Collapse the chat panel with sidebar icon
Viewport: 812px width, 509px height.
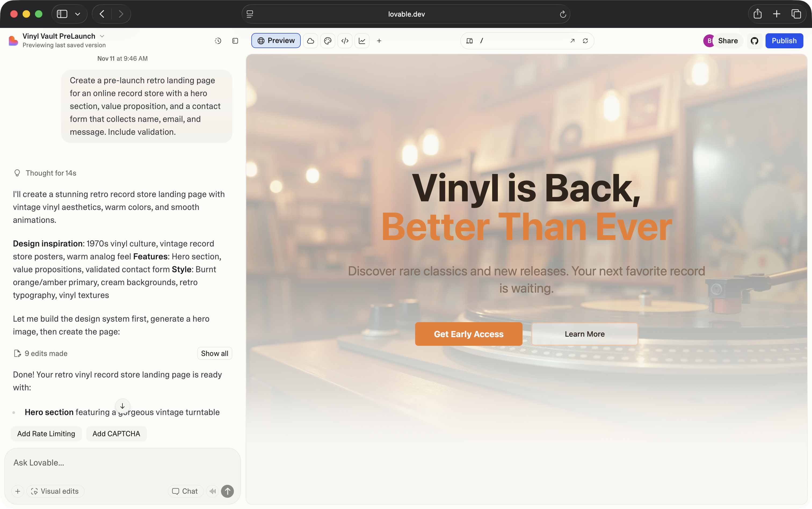tap(235, 41)
